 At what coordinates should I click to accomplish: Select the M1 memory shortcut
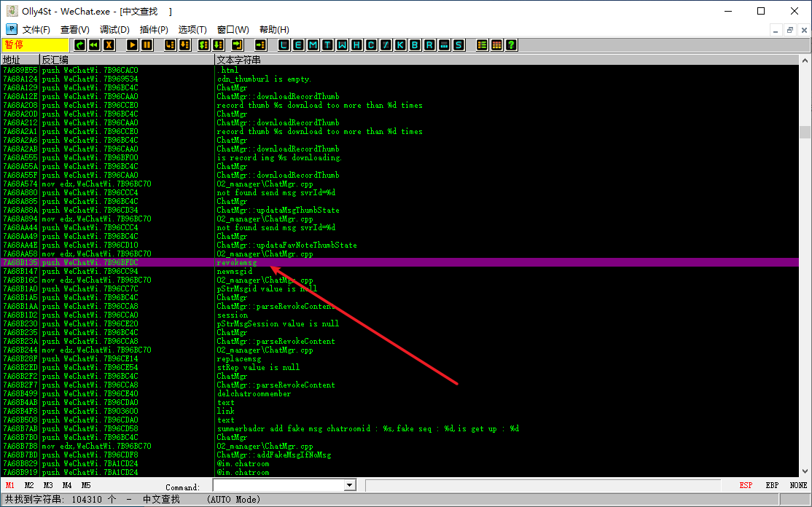[9, 485]
